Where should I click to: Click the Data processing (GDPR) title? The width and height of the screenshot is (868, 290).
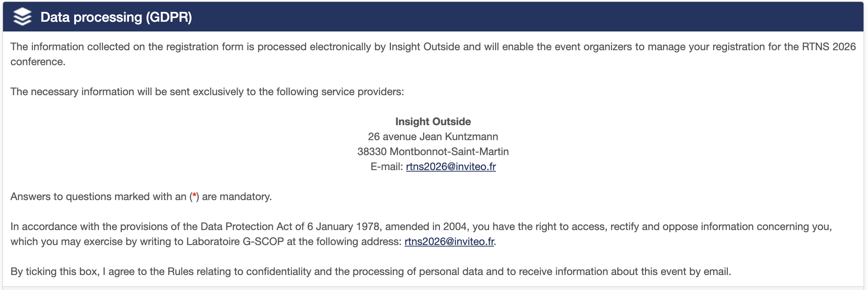pyautogui.click(x=116, y=17)
